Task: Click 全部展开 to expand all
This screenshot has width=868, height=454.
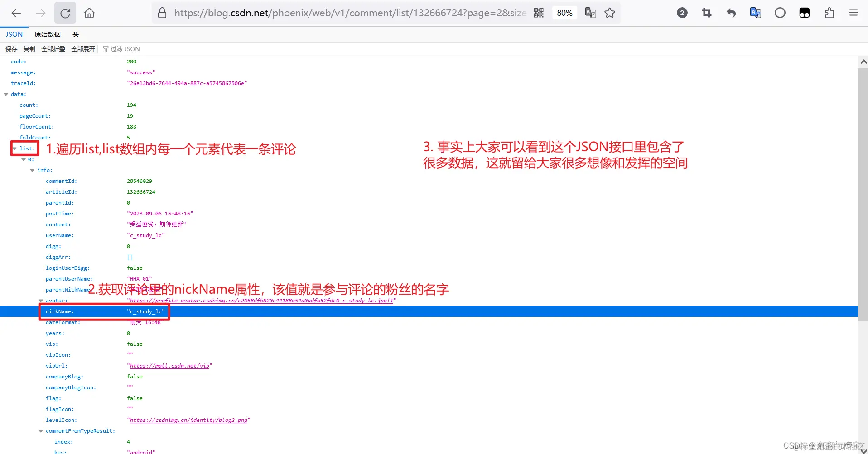Action: (83, 49)
